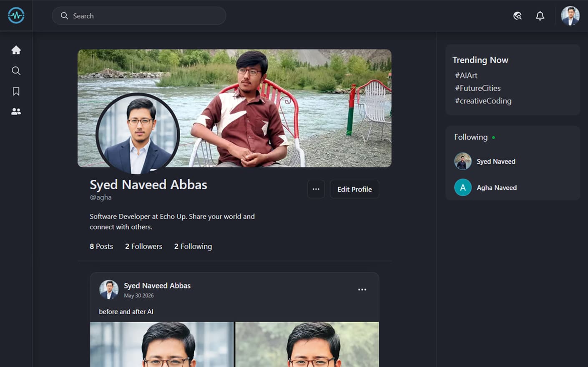Open saved bookmarks in the sidebar
This screenshot has height=367, width=588.
(16, 91)
